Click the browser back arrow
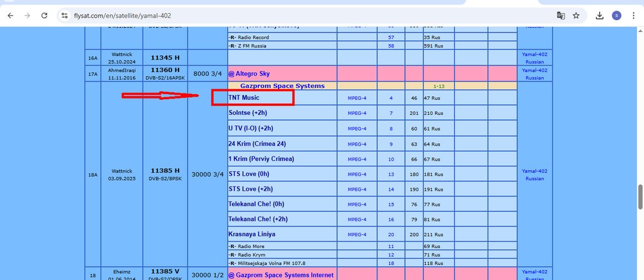The width and height of the screenshot is (644, 280). coord(10,15)
